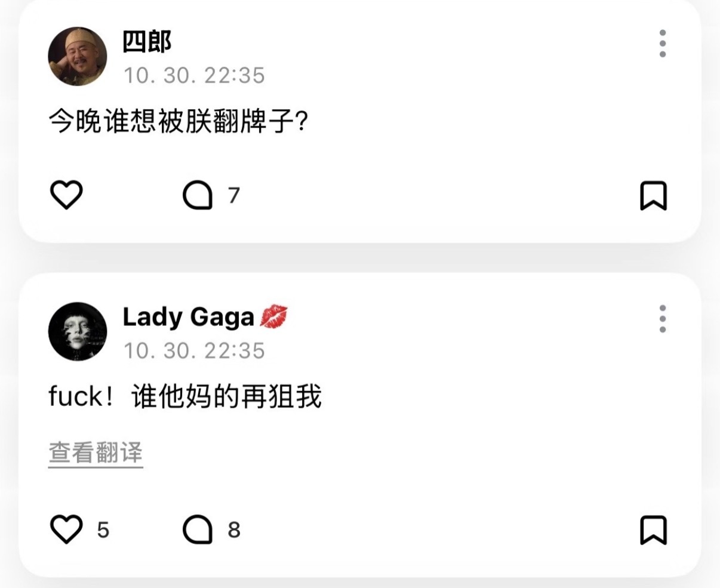
Task: Tap the like count 5
Action: [x=103, y=529]
